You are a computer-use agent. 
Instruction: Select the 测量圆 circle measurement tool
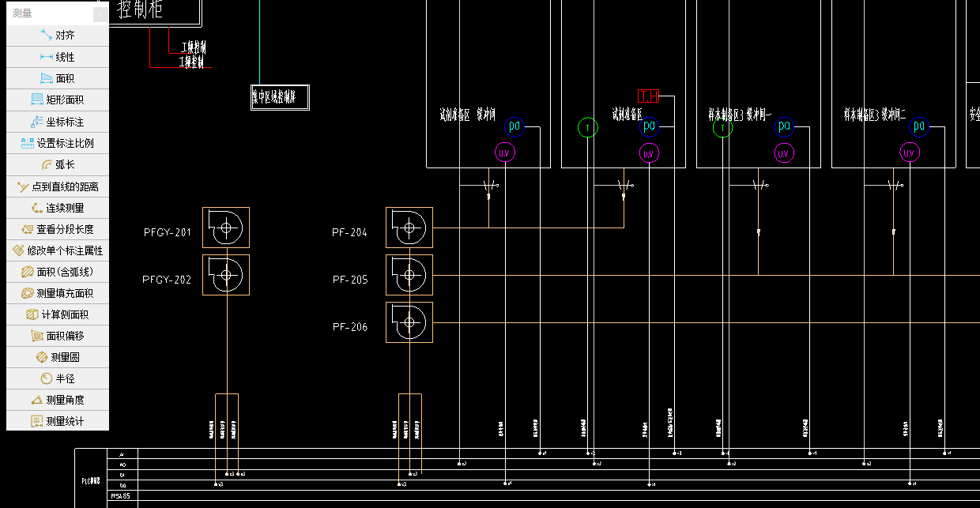57,357
